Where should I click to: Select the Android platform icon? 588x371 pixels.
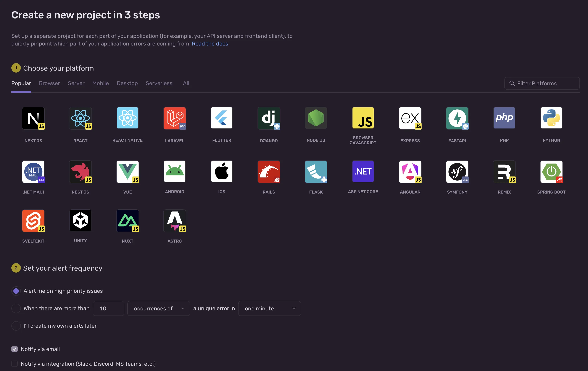pos(175,171)
